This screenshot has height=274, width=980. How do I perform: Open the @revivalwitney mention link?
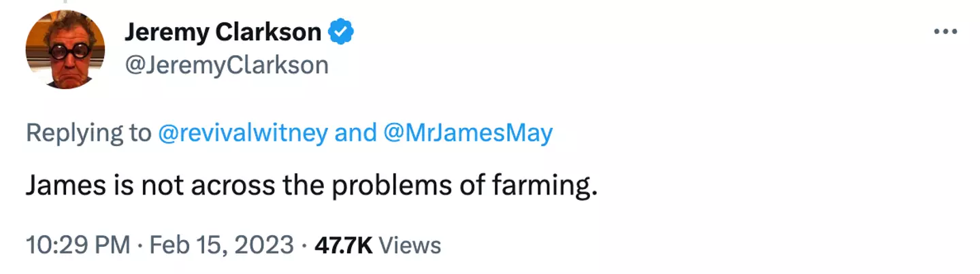click(242, 133)
